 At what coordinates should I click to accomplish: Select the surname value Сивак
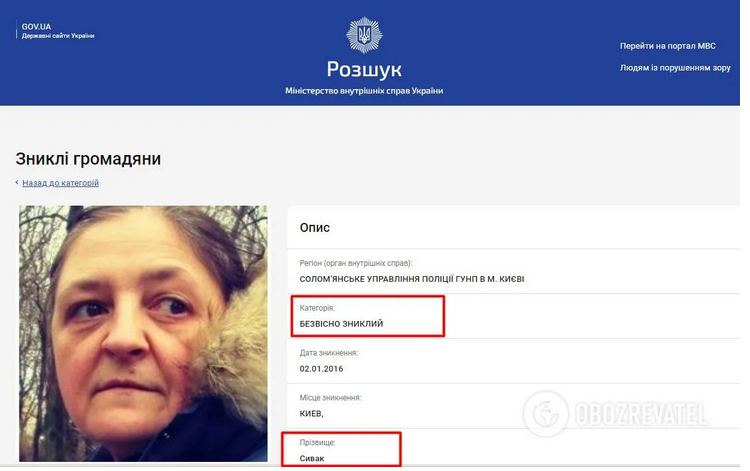312,458
